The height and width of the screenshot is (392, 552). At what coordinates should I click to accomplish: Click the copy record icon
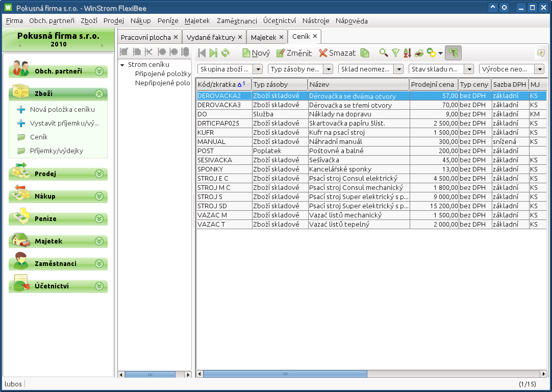[x=365, y=53]
